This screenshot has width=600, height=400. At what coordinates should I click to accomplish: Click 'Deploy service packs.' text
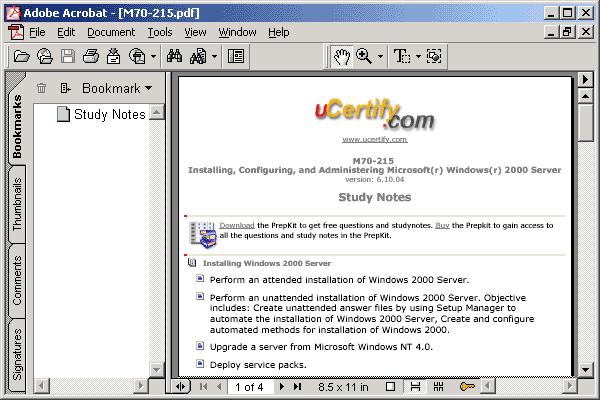click(x=258, y=365)
